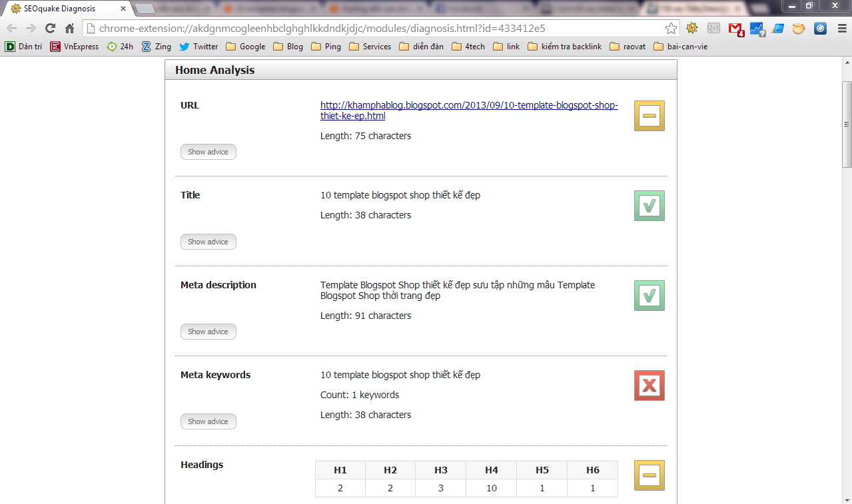The width and height of the screenshot is (852, 504).
Task: Navigate back in browser history
Action: 11,29
